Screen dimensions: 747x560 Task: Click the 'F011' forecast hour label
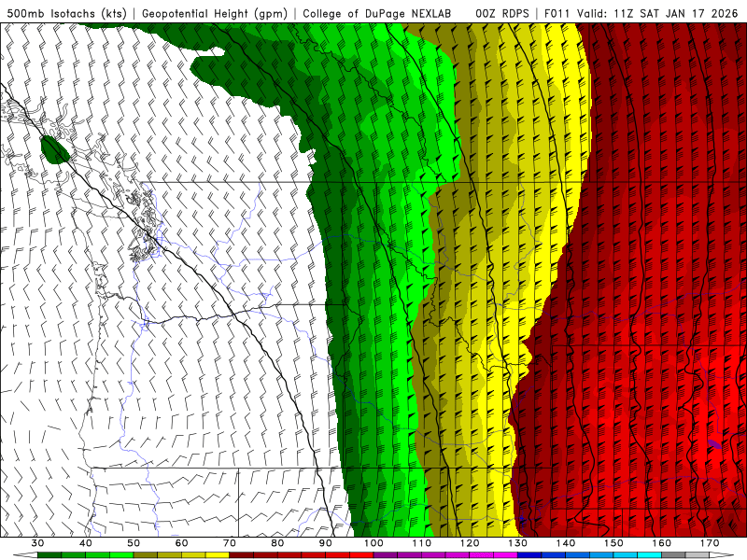click(x=557, y=14)
